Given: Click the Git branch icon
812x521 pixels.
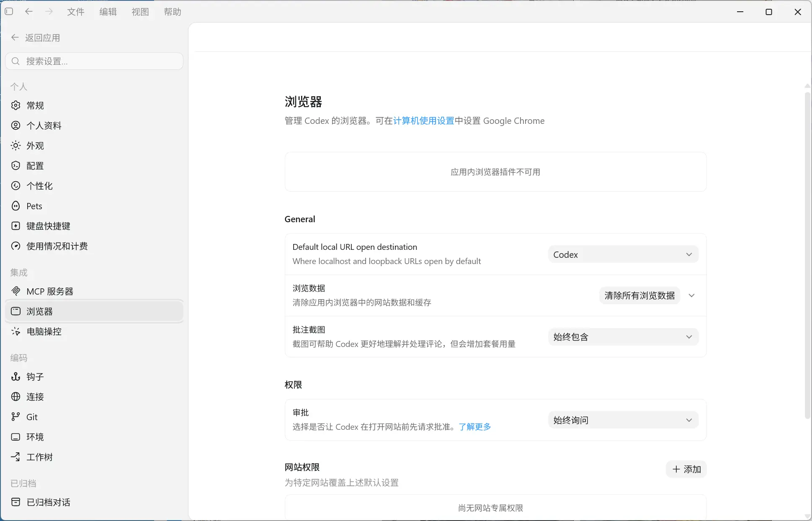Looking at the screenshot, I should point(15,417).
